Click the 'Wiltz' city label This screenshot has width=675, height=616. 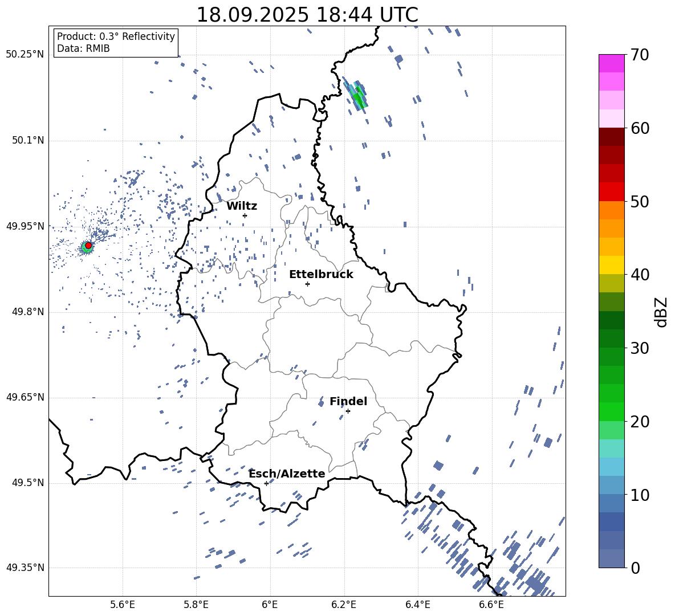point(242,206)
